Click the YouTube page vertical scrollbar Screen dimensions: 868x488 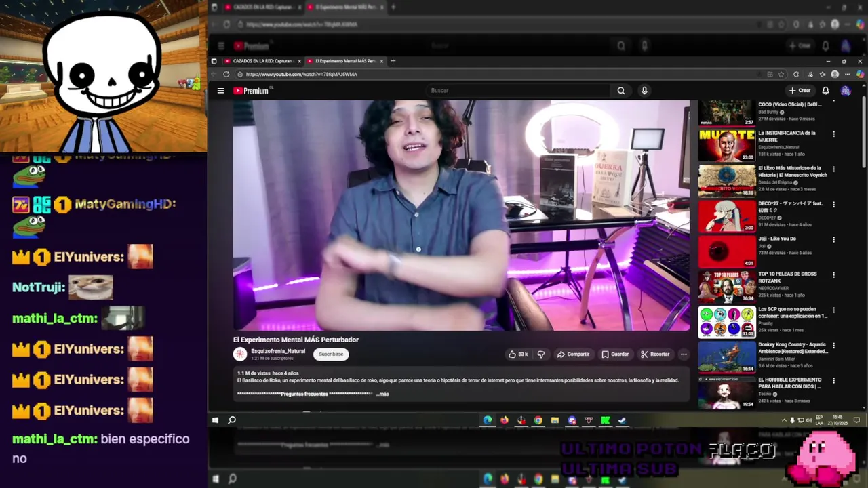coord(864,132)
